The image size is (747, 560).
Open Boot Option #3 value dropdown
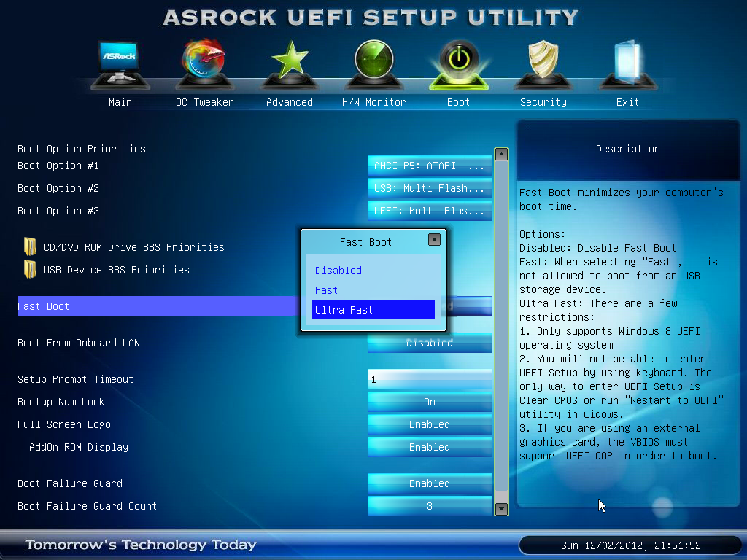click(429, 211)
